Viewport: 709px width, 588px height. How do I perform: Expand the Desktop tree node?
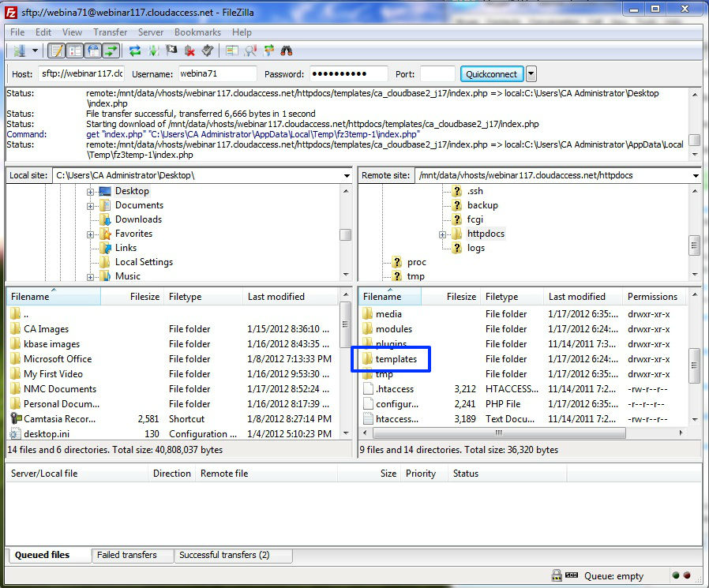[91, 192]
